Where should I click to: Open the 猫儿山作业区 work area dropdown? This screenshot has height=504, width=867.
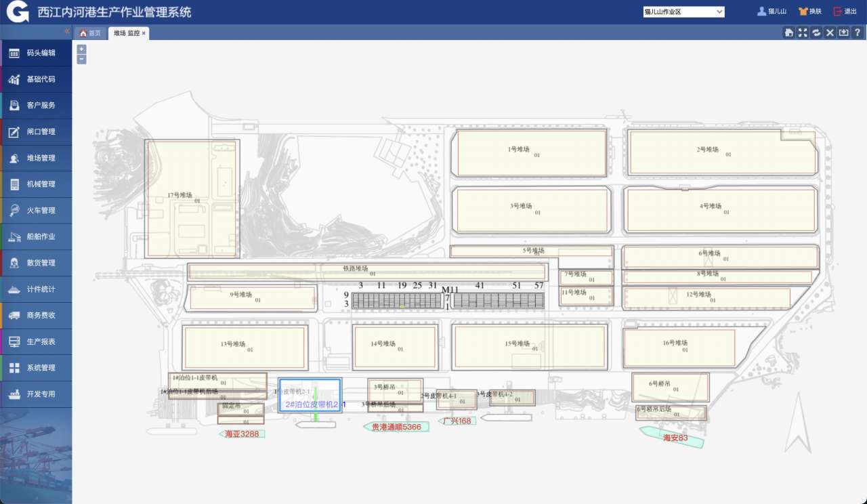point(683,12)
